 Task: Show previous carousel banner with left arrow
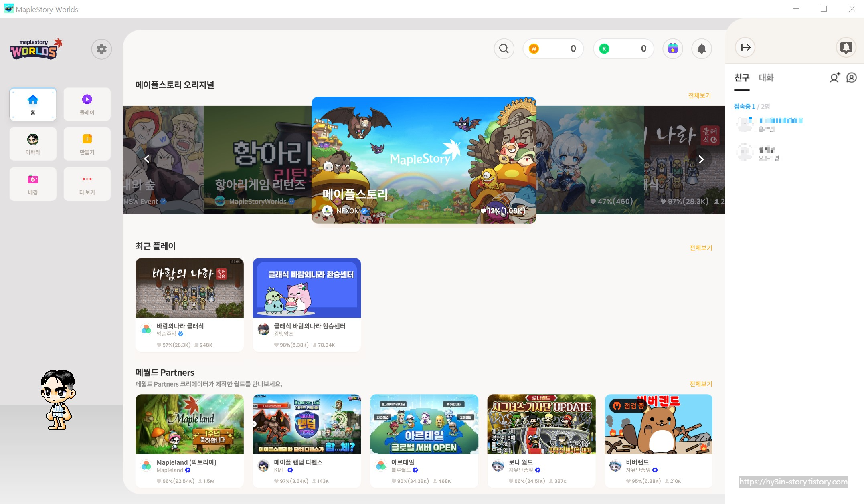(147, 159)
